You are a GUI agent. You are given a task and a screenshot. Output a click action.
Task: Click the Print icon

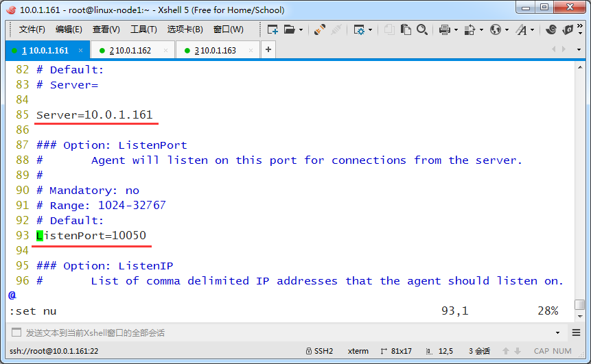(x=445, y=29)
